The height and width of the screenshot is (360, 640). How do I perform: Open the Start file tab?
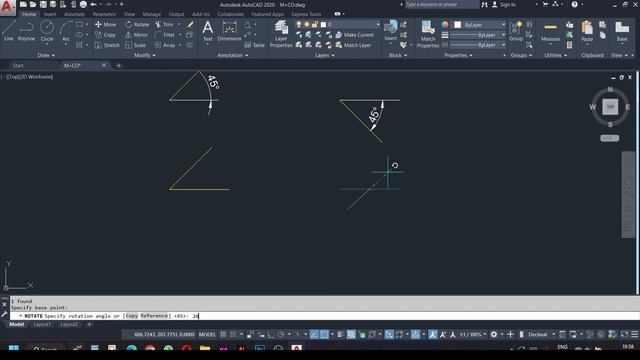(x=18, y=65)
